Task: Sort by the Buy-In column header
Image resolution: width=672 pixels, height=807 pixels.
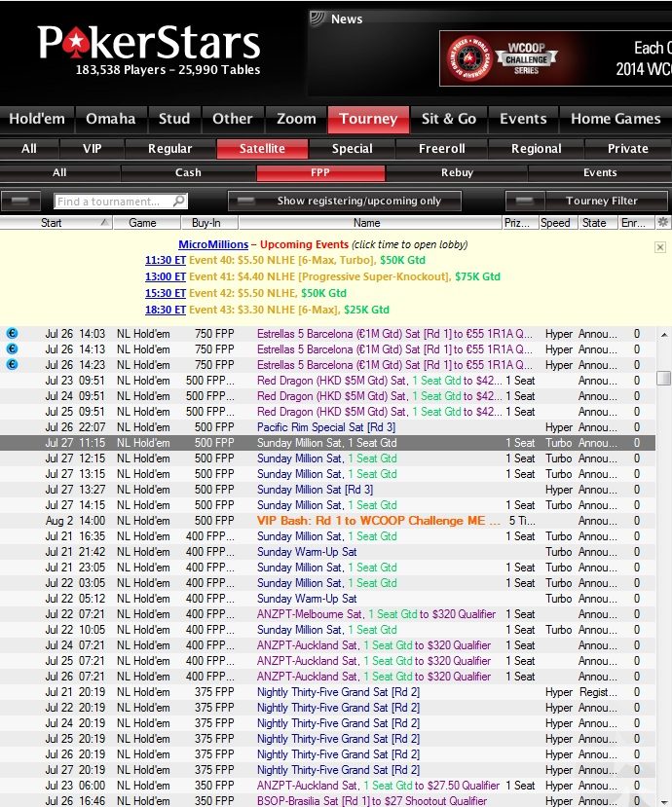Action: click(x=209, y=222)
